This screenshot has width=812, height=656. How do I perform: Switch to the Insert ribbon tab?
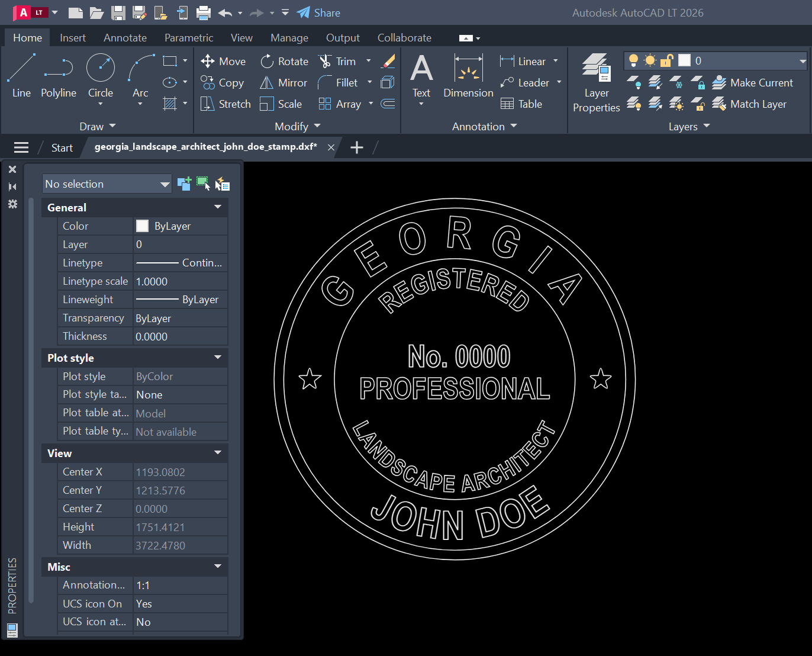[73, 37]
